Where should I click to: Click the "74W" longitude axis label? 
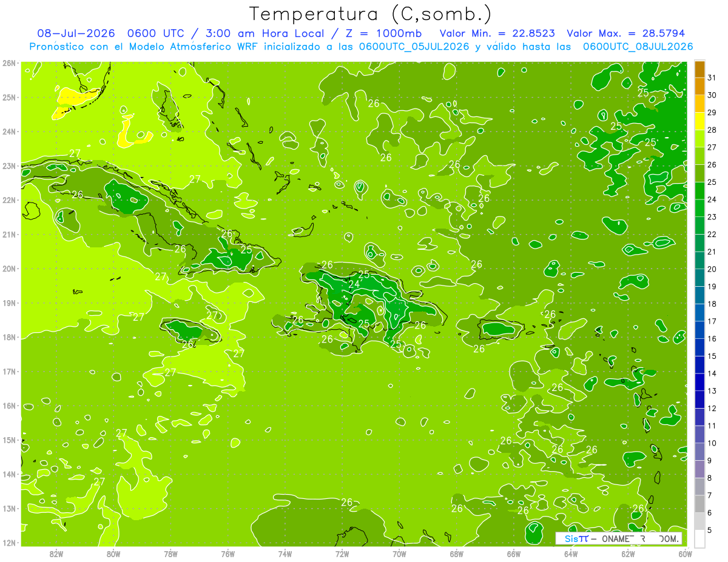click(x=285, y=554)
